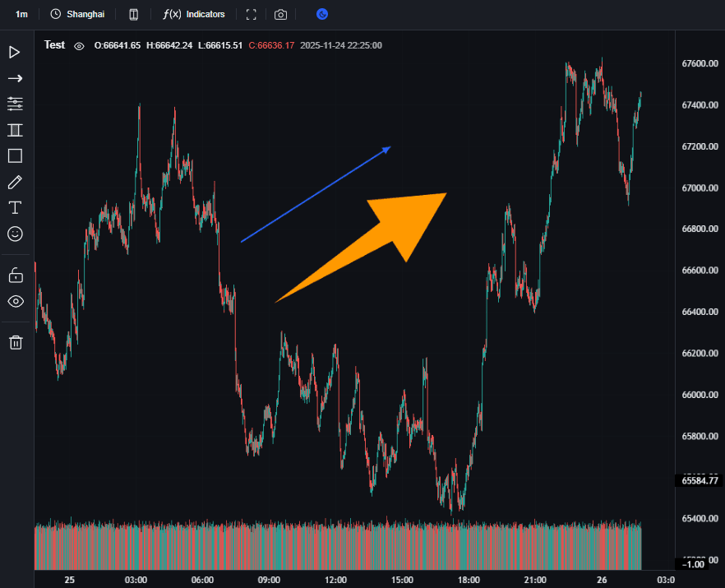
Task: Enter fullscreen mode
Action: pyautogui.click(x=252, y=14)
